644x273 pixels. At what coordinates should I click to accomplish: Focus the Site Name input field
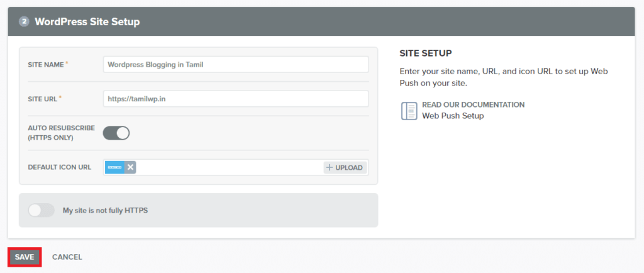coord(236,64)
